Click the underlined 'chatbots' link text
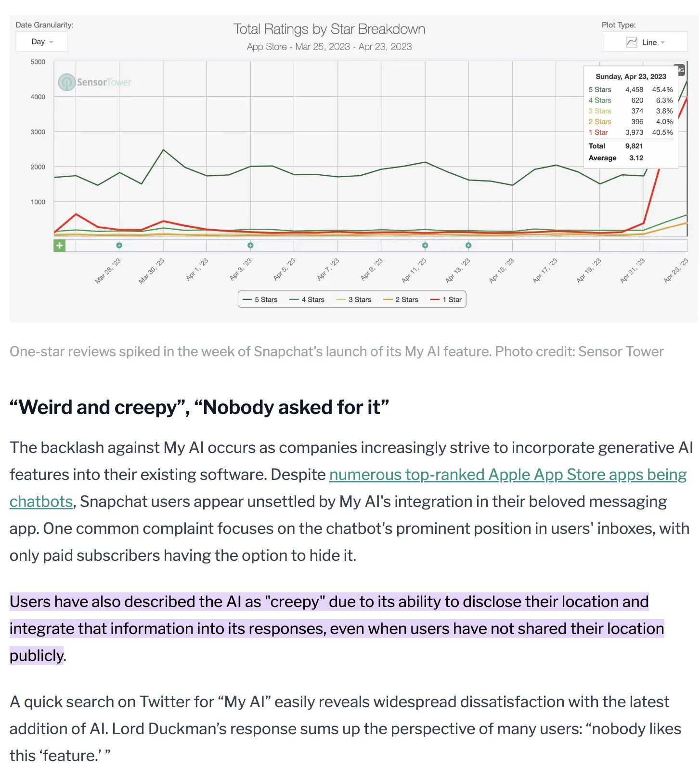 click(x=41, y=502)
